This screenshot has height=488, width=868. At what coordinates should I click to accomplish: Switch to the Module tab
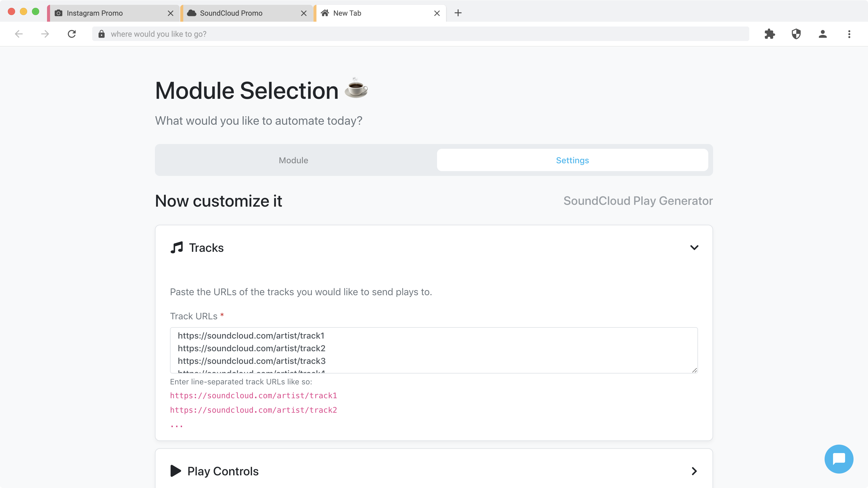(x=293, y=160)
